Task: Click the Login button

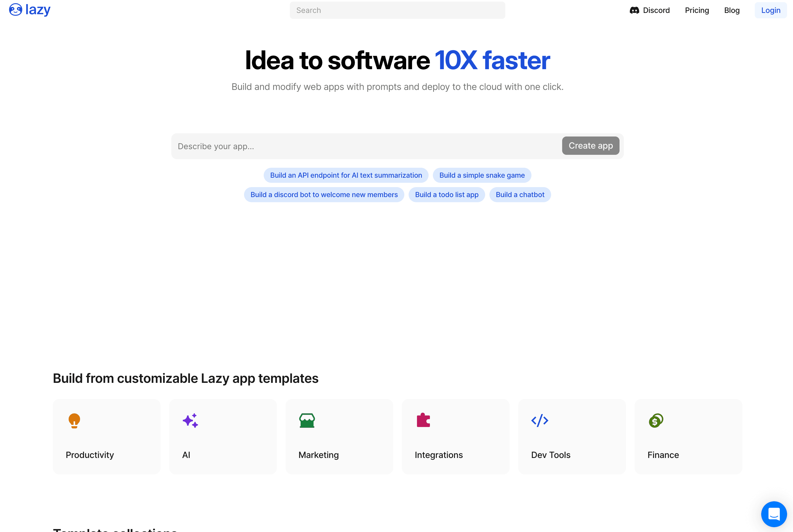Action: [x=771, y=10]
